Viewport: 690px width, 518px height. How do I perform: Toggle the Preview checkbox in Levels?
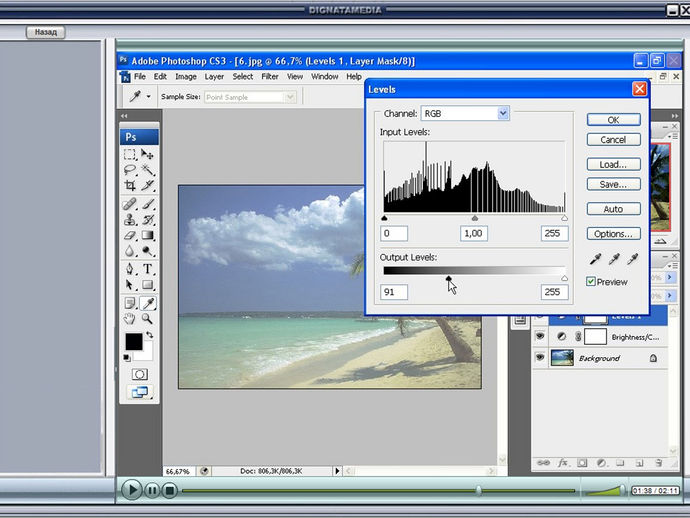(591, 281)
